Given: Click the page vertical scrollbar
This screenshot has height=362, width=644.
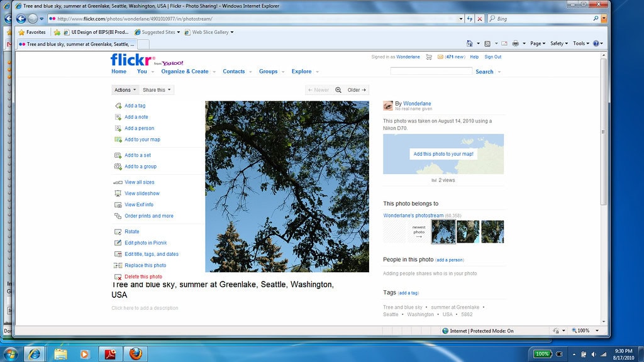Looking at the screenshot, I should tap(603, 131).
